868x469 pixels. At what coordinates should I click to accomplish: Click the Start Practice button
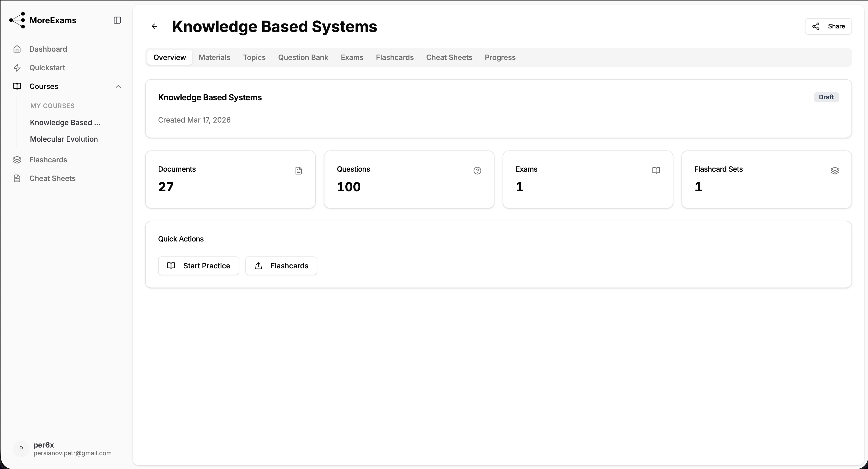coord(198,266)
